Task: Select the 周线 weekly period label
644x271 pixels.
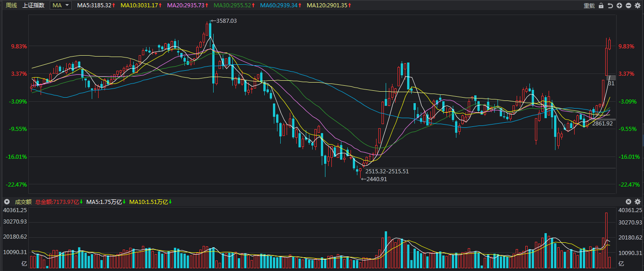Action: click(11, 5)
